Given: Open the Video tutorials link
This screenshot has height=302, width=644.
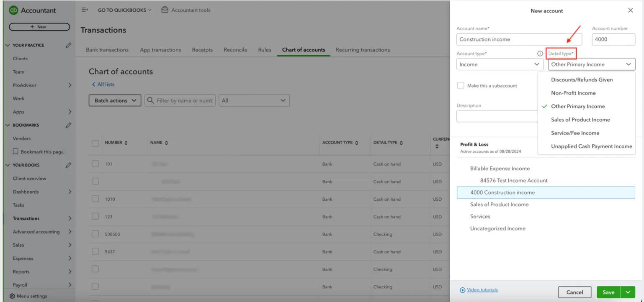Looking at the screenshot, I should point(482,290).
